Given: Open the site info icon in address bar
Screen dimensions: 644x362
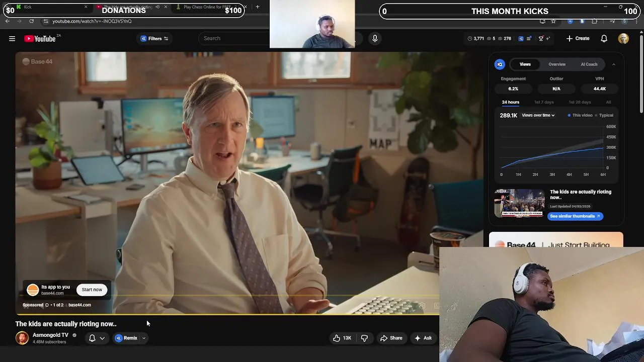Looking at the screenshot, I should pos(46,21).
